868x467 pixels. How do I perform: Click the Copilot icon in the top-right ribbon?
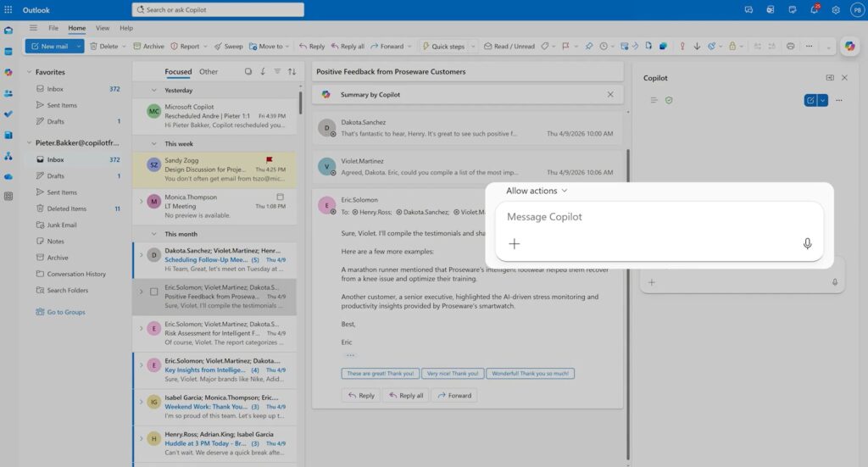[x=849, y=47]
